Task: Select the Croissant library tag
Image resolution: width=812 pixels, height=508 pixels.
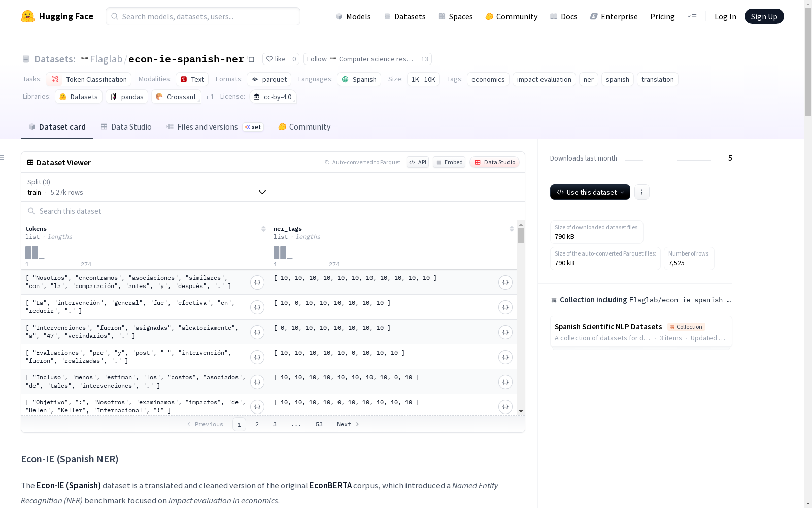Action: (176, 97)
